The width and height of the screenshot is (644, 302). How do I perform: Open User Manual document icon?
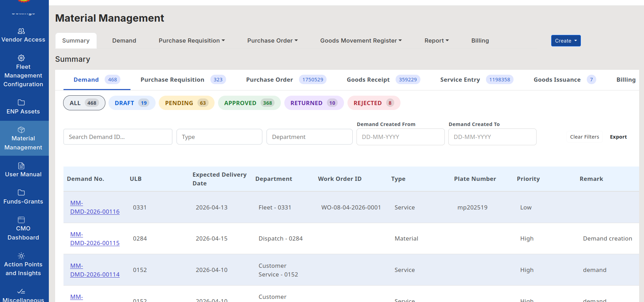(x=21, y=165)
